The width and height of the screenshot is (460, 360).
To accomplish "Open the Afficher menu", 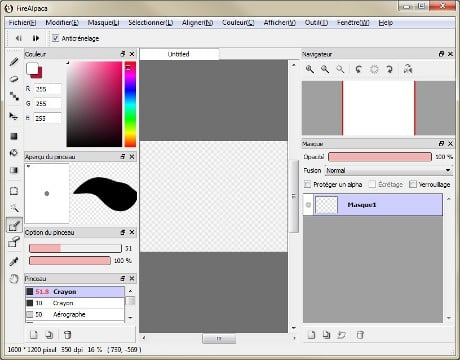I will pyautogui.click(x=280, y=23).
